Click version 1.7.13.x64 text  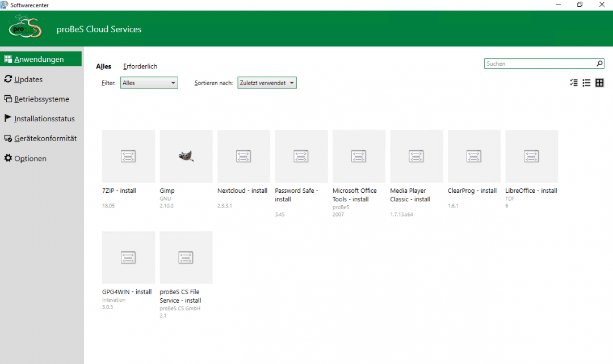point(401,214)
